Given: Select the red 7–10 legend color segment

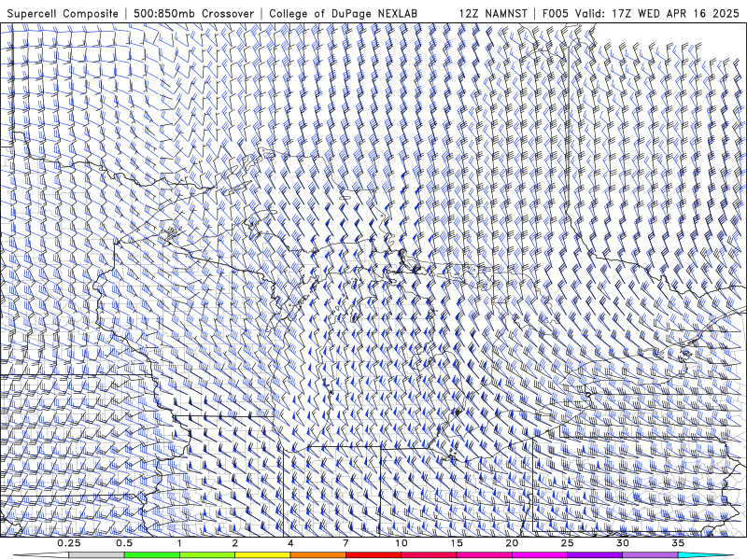Looking at the screenshot, I should click(373, 555).
